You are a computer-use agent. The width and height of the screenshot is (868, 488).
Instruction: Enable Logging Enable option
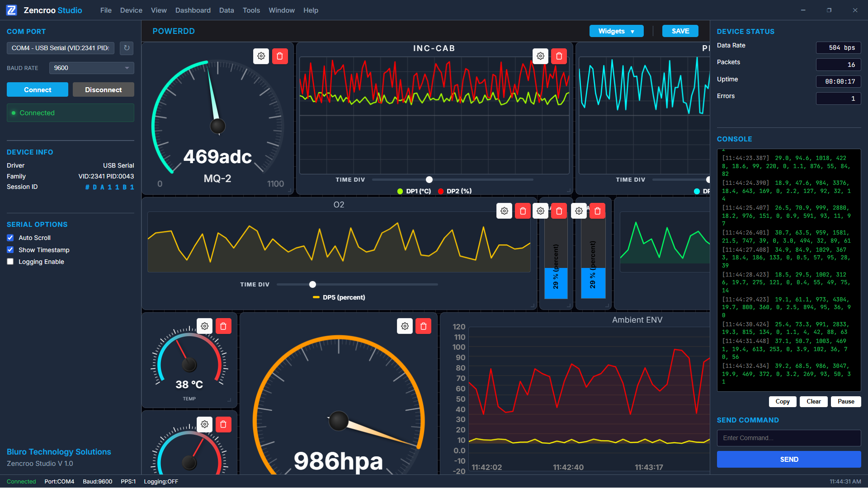pyautogui.click(x=10, y=262)
